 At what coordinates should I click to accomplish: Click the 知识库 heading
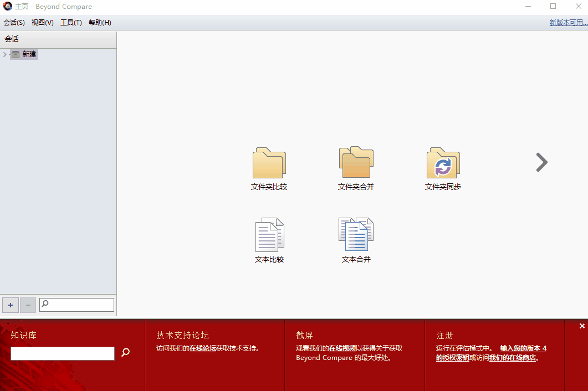click(x=24, y=335)
